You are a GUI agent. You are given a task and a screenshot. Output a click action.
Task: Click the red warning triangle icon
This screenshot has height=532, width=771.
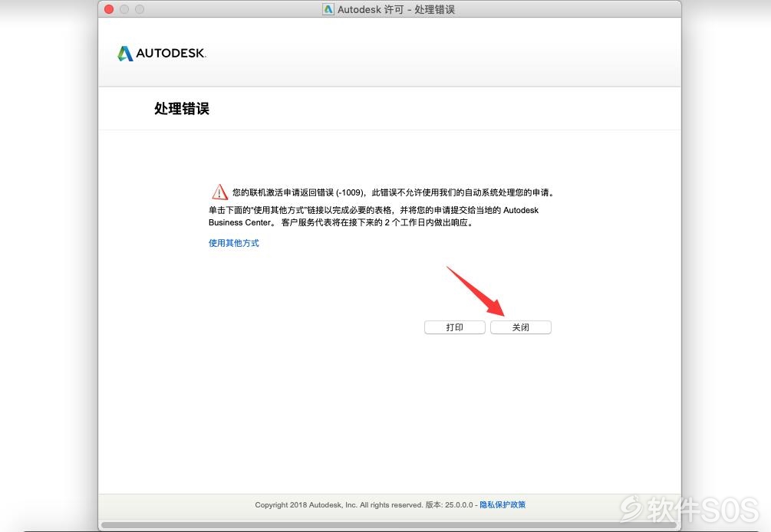pyautogui.click(x=219, y=192)
